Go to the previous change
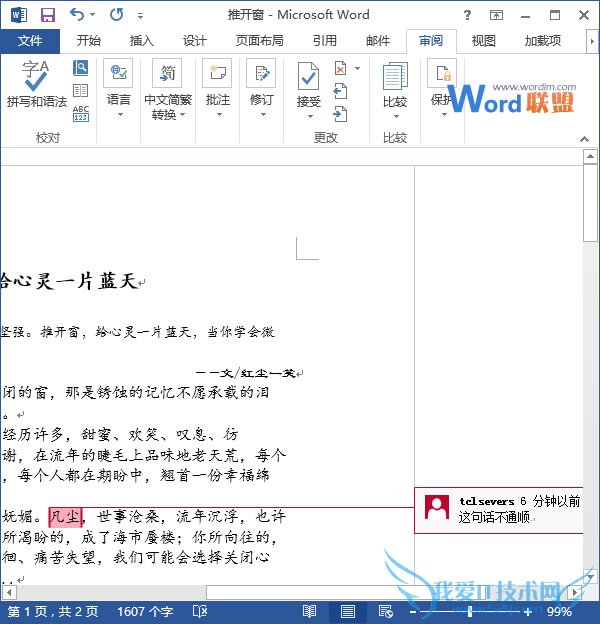600x624 pixels. [x=340, y=91]
